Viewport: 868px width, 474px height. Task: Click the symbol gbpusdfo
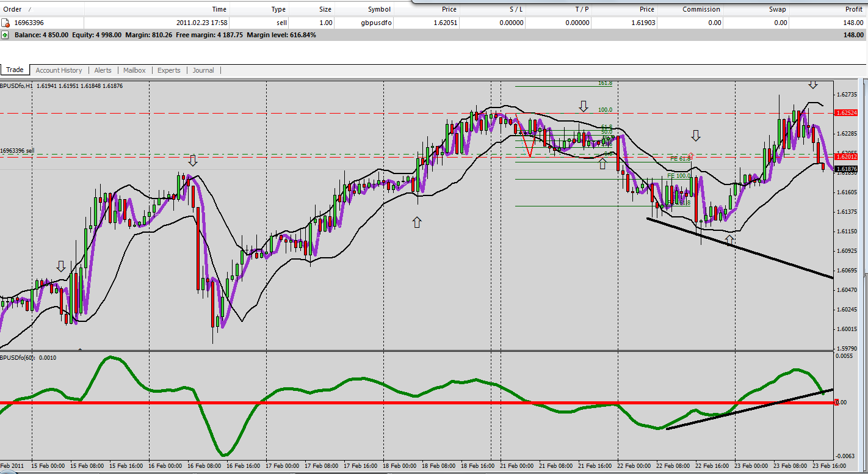pos(376,23)
